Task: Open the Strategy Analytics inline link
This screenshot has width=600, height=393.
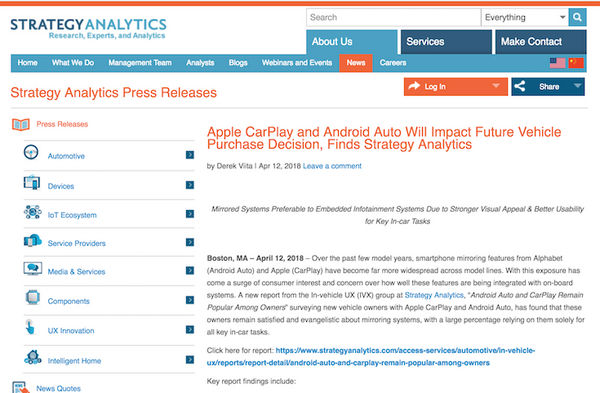Action: 434,295
